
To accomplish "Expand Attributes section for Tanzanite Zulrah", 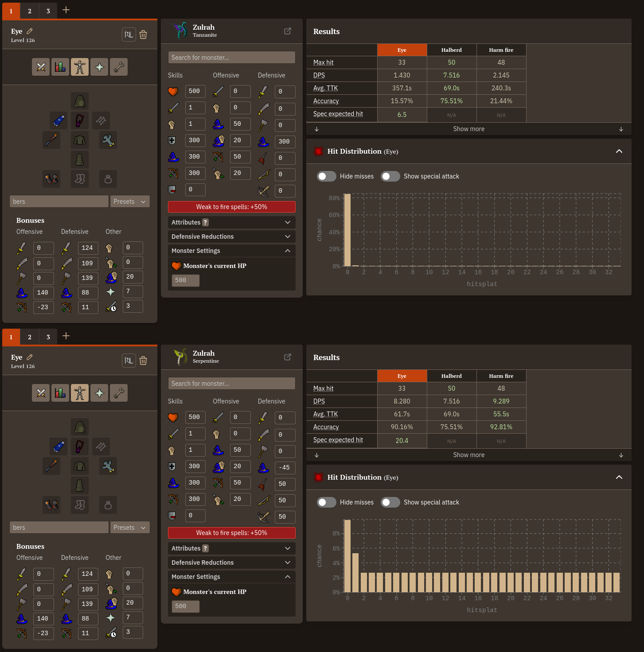I will point(232,222).
